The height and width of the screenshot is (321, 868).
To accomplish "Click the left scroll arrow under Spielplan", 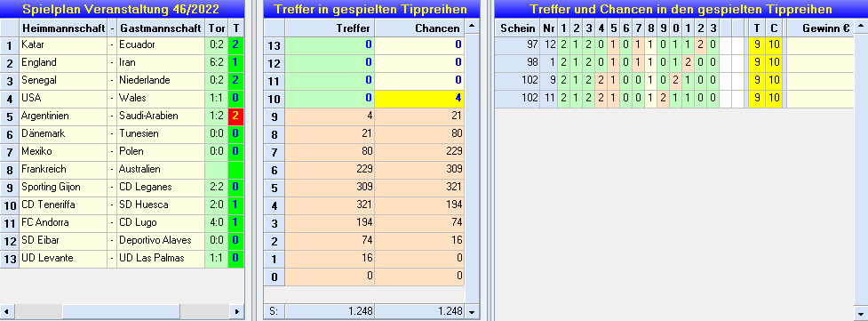I will pyautogui.click(x=7, y=311).
